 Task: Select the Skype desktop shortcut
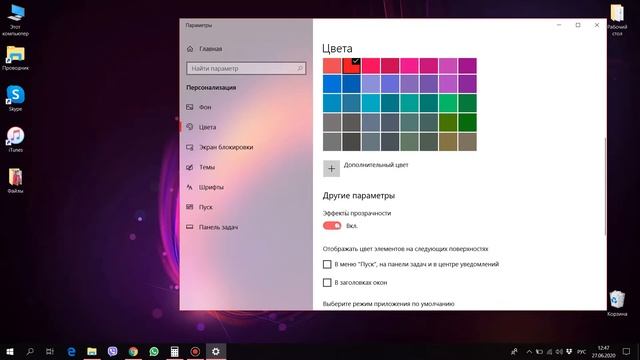[x=16, y=98]
